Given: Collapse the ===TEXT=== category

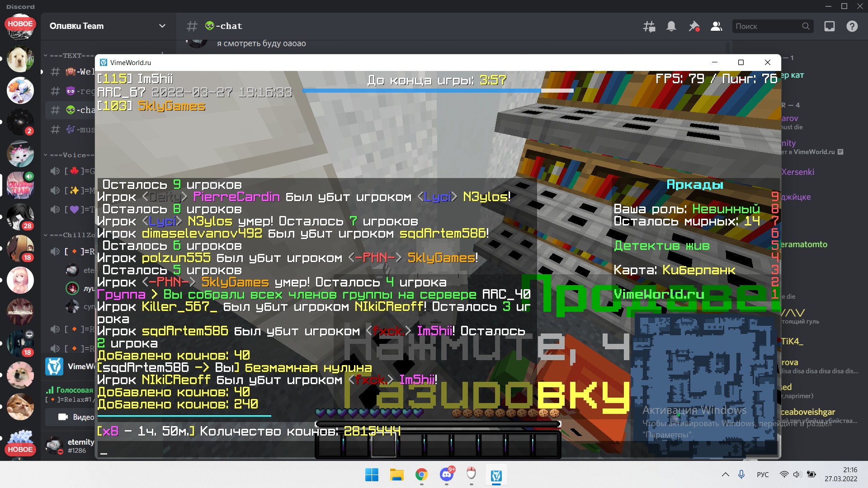Looking at the screenshot, I should [68, 56].
